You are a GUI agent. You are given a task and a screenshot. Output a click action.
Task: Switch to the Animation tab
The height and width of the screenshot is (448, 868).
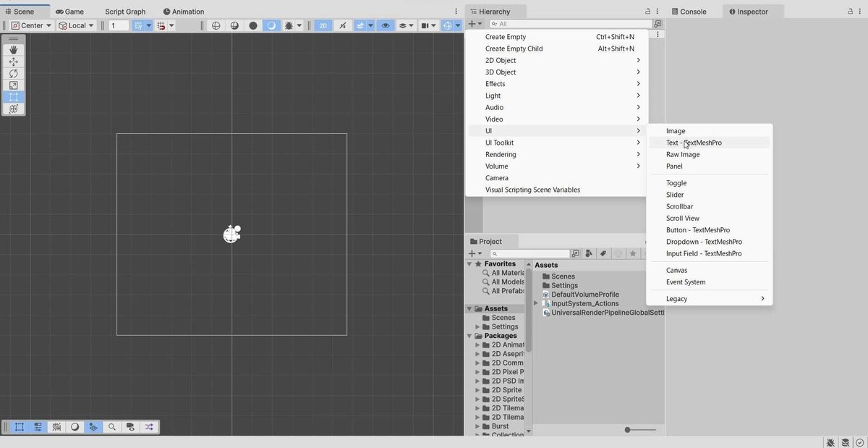click(x=184, y=12)
